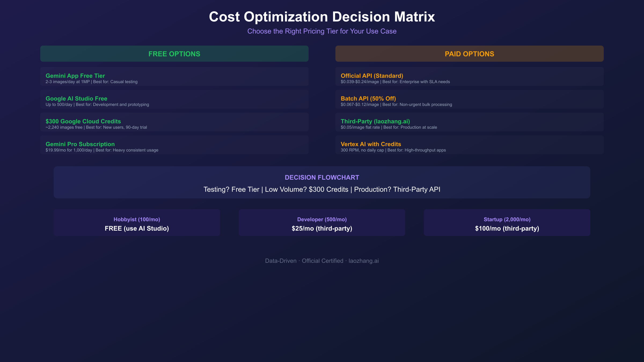Click the PAID OPTIONS header banner
Viewport: 644px width, 362px height.
point(469,54)
